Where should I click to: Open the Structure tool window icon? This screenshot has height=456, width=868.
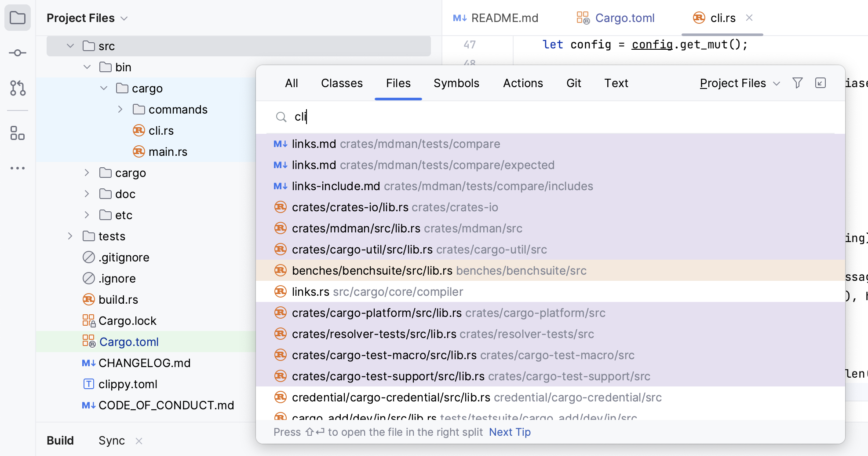[17, 133]
